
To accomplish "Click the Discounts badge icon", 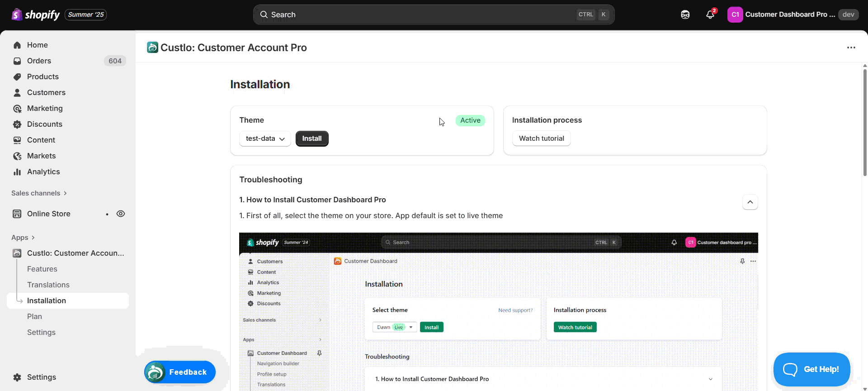I will click(x=17, y=124).
